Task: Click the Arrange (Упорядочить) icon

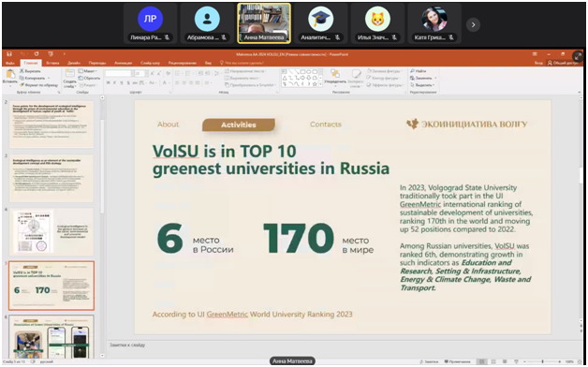Action: click(335, 74)
